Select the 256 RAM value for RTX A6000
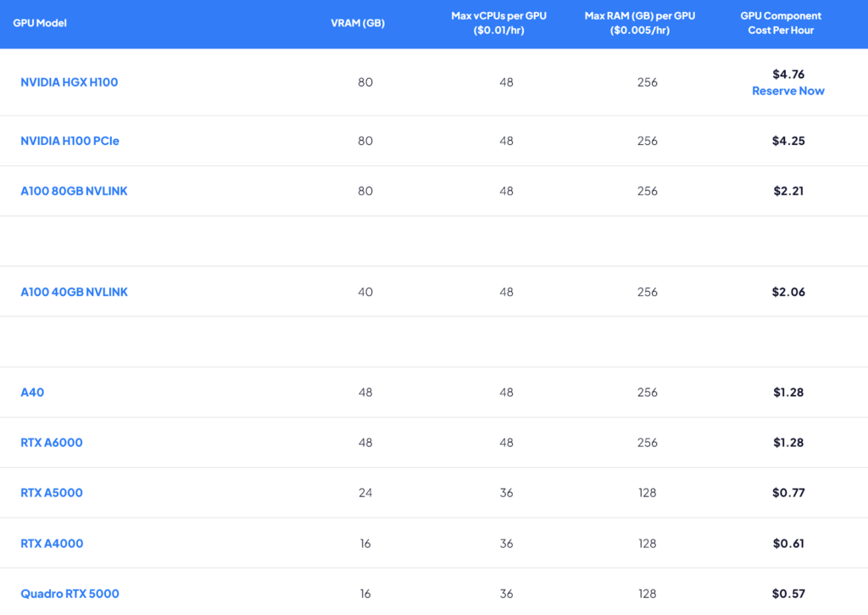 click(648, 442)
